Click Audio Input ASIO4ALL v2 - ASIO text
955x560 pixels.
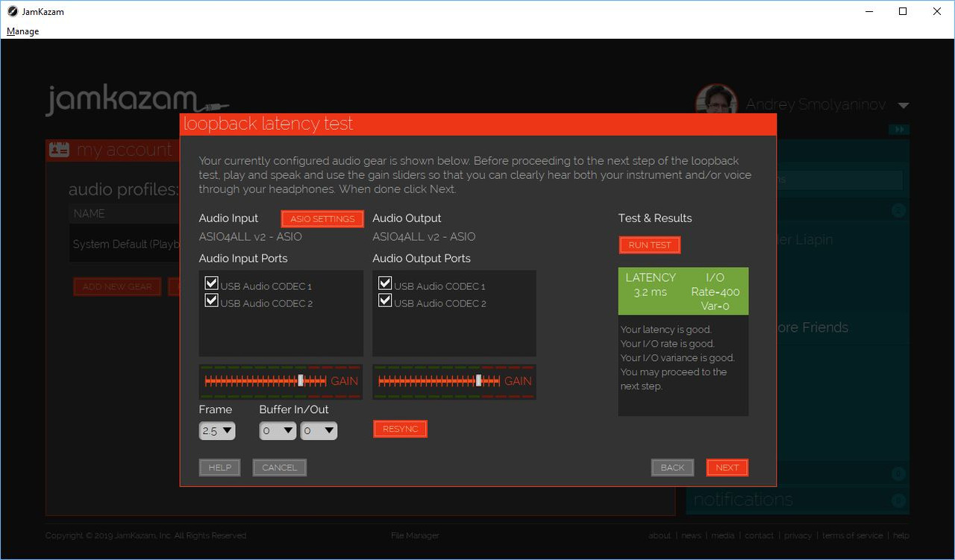point(251,236)
